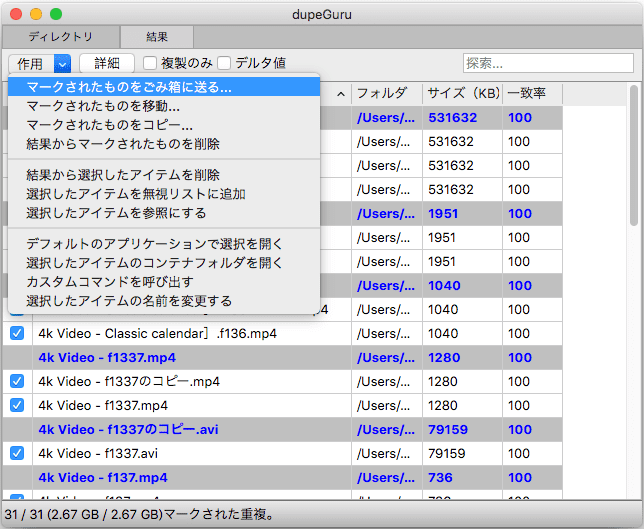Choose 選択したアイテムの名前を変更する menu item
644x529 pixels.
point(164,301)
